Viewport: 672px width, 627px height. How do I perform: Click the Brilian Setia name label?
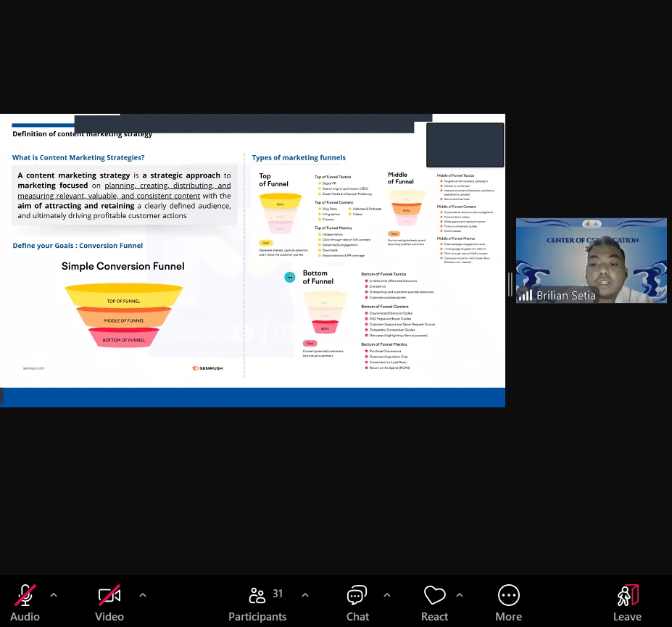(565, 295)
